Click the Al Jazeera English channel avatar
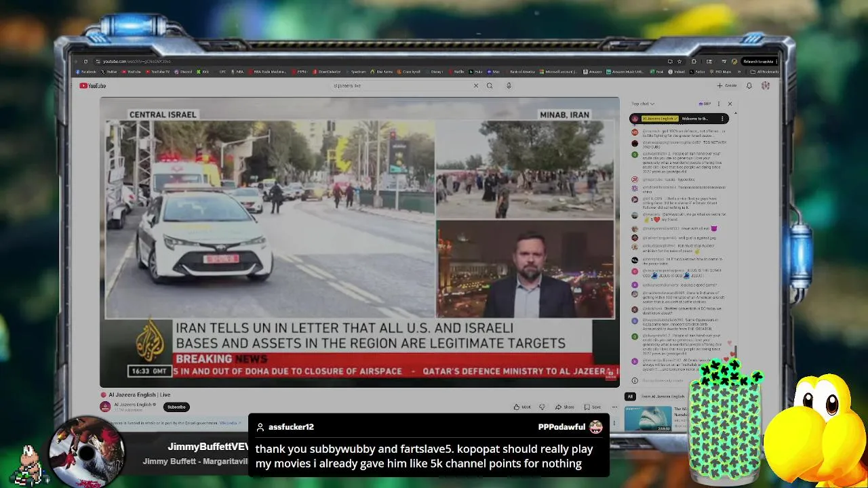The width and height of the screenshot is (868, 488). point(105,407)
